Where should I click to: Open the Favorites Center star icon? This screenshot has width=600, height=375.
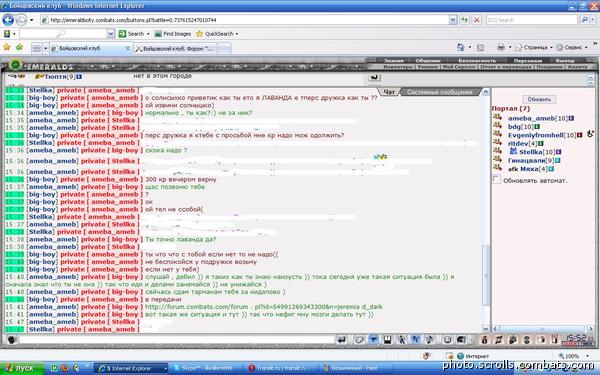(7, 47)
